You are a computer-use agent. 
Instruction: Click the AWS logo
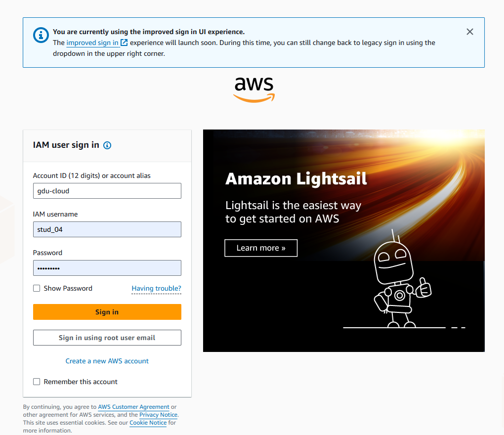pyautogui.click(x=254, y=89)
